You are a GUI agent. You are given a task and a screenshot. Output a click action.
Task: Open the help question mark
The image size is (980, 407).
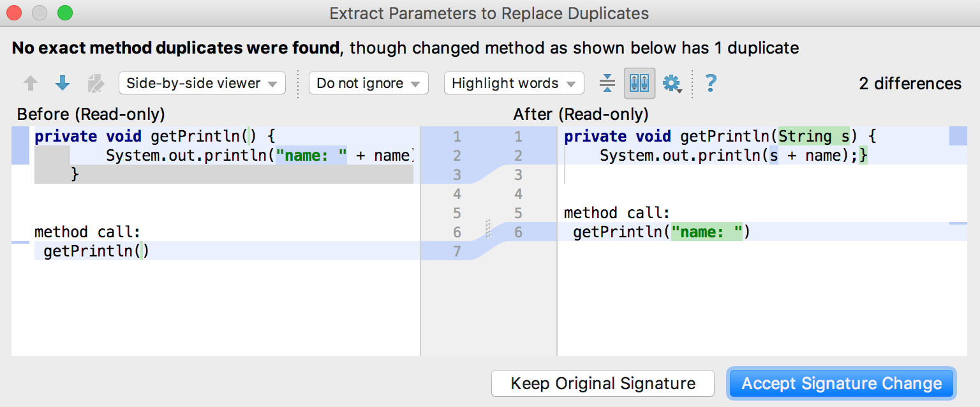click(x=711, y=84)
